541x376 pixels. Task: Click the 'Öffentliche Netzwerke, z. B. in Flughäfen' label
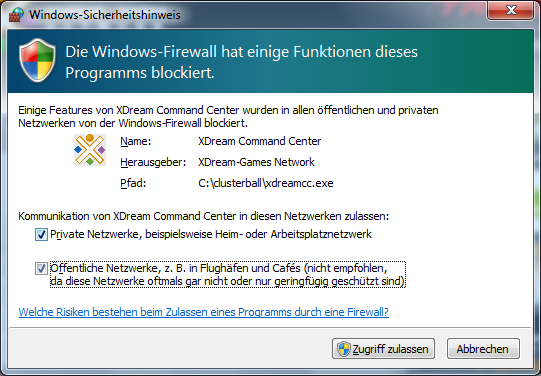[x=228, y=275]
